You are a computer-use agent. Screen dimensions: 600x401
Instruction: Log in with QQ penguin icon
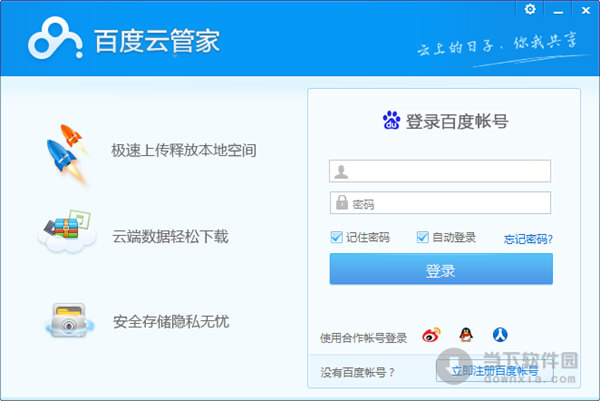pyautogui.click(x=466, y=335)
